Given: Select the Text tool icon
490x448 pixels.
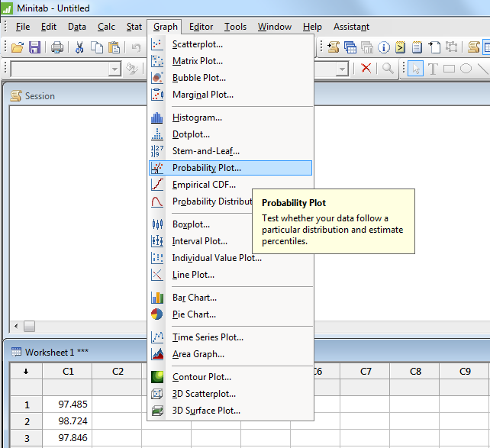Looking at the screenshot, I should [x=433, y=69].
